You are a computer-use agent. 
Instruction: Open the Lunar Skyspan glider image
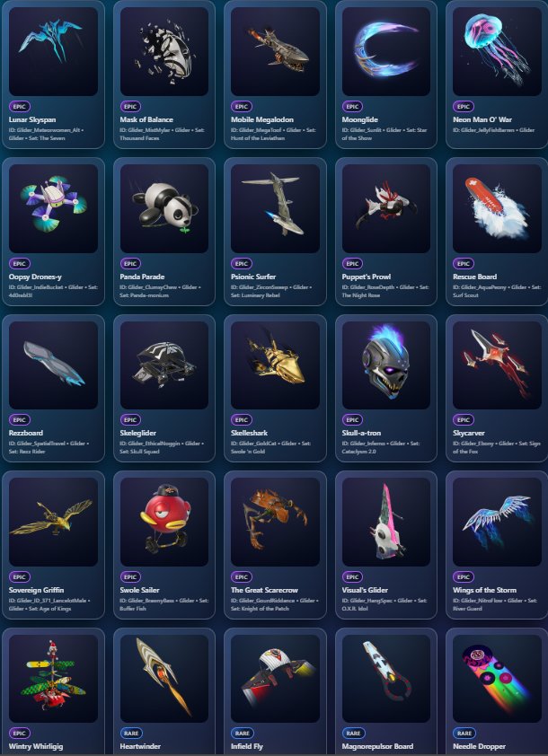pos(53,51)
